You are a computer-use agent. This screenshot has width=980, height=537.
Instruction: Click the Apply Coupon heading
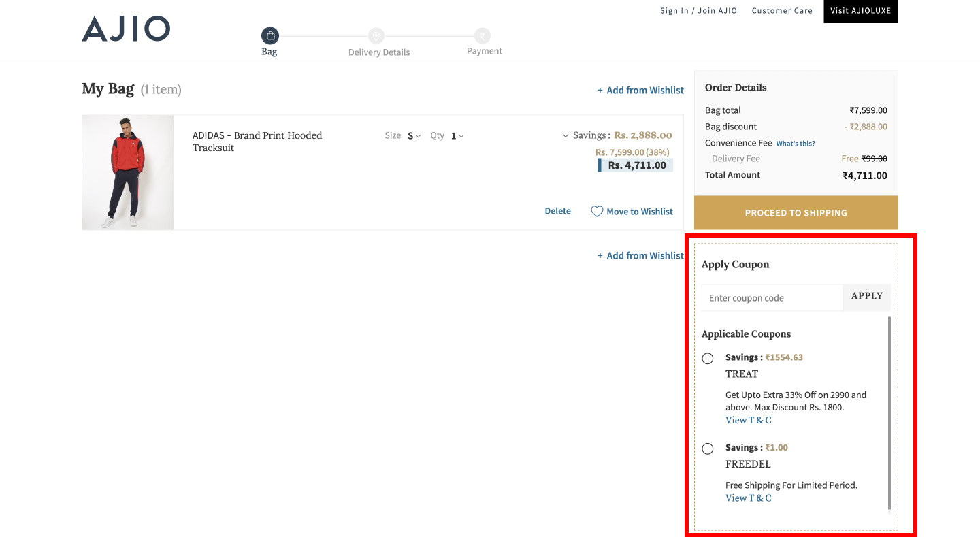pyautogui.click(x=736, y=265)
